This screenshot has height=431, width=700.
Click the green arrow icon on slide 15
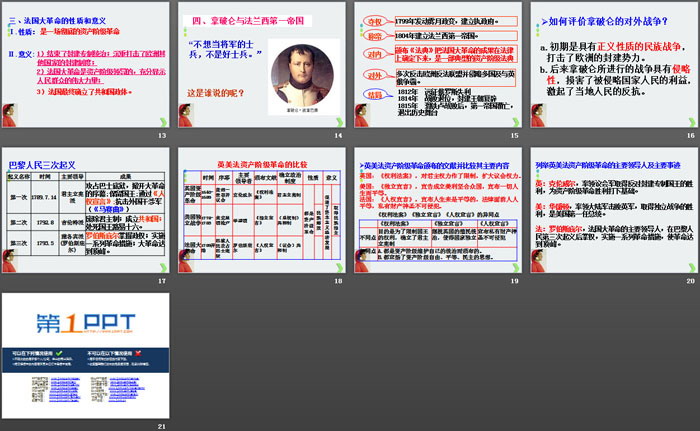516,122
